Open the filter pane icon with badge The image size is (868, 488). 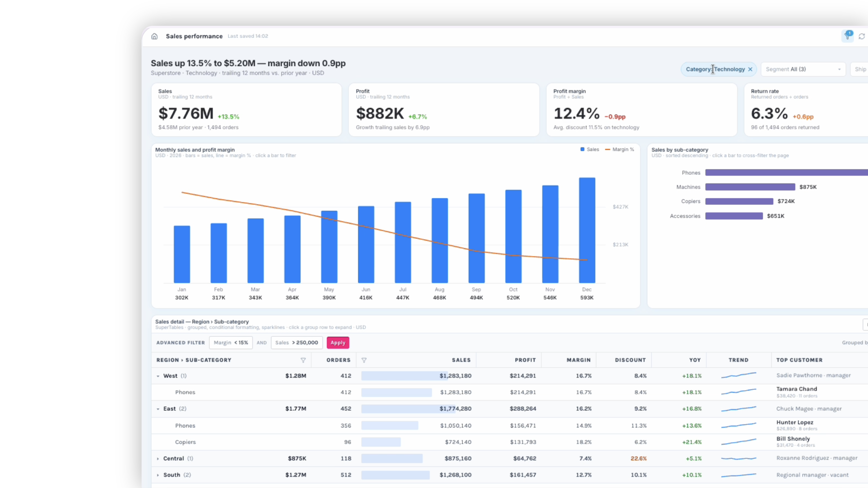848,36
